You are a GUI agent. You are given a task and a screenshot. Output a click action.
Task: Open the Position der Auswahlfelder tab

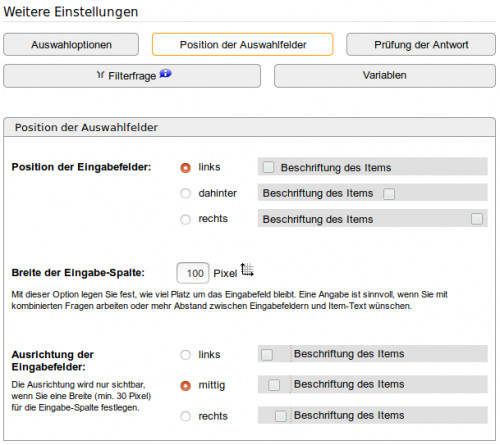(x=243, y=44)
